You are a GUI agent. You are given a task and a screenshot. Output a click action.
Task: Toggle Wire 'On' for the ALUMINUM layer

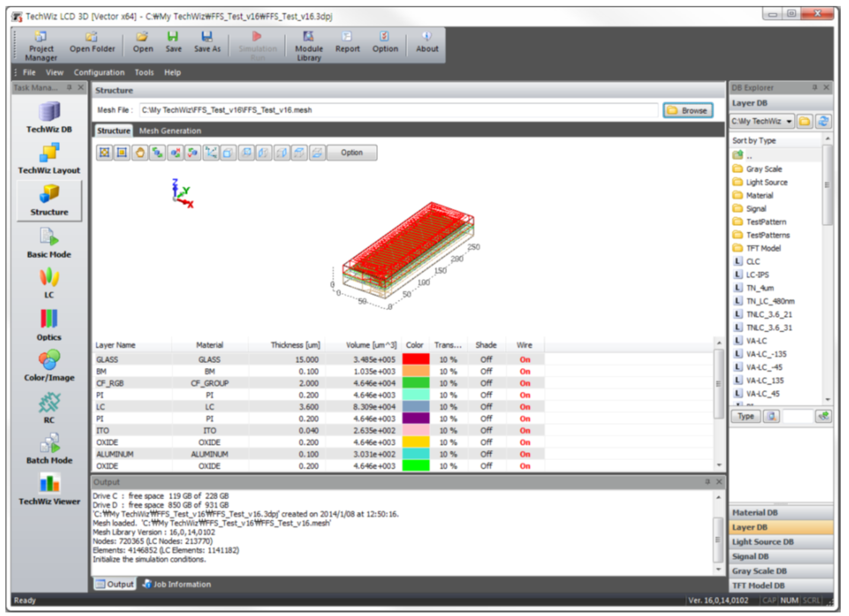pyautogui.click(x=525, y=454)
